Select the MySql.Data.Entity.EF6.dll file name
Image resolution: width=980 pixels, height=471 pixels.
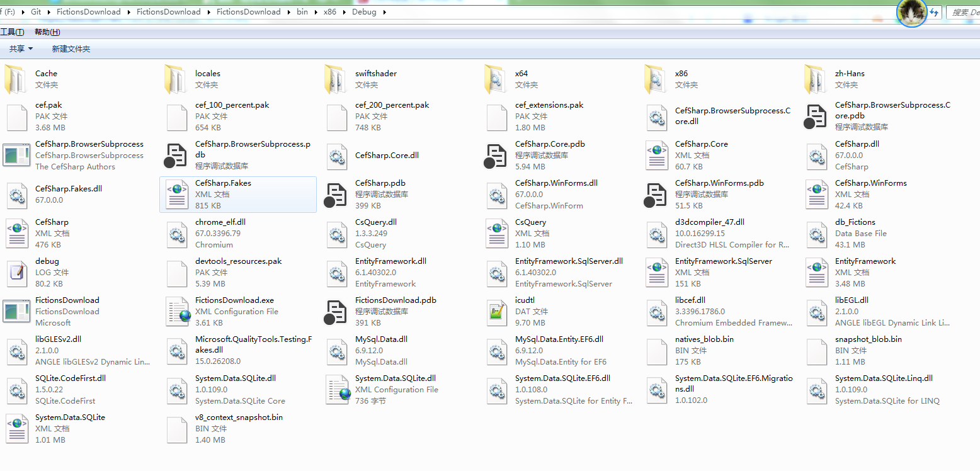point(559,339)
